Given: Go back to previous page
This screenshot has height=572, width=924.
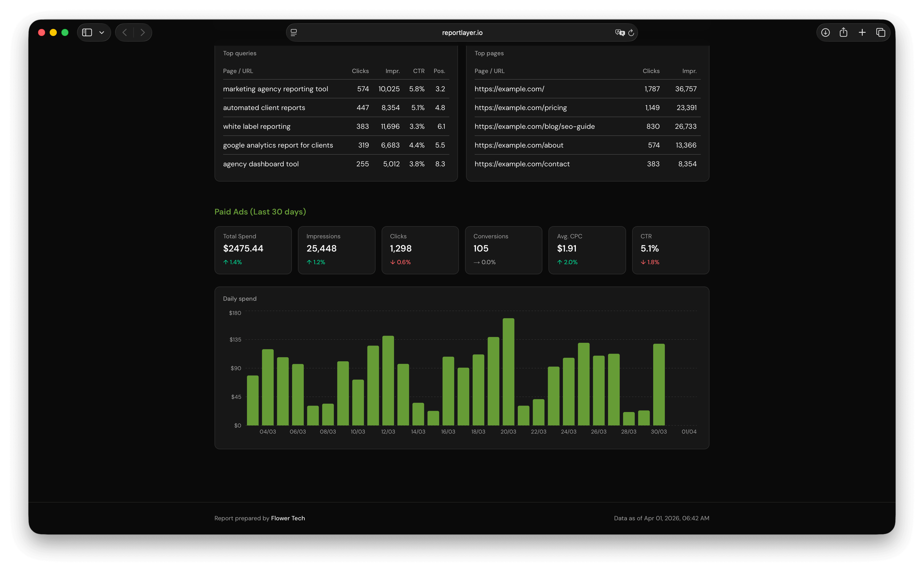Looking at the screenshot, I should pos(125,32).
